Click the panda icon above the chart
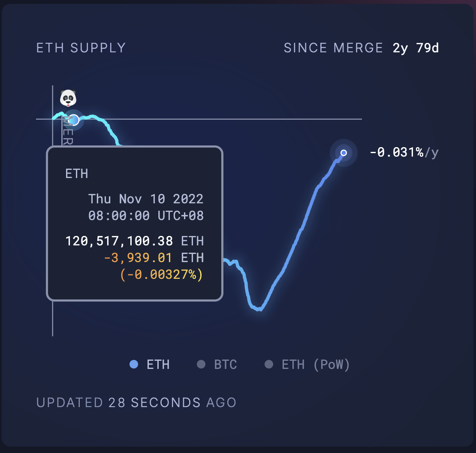This screenshot has height=453, width=476. [68, 98]
